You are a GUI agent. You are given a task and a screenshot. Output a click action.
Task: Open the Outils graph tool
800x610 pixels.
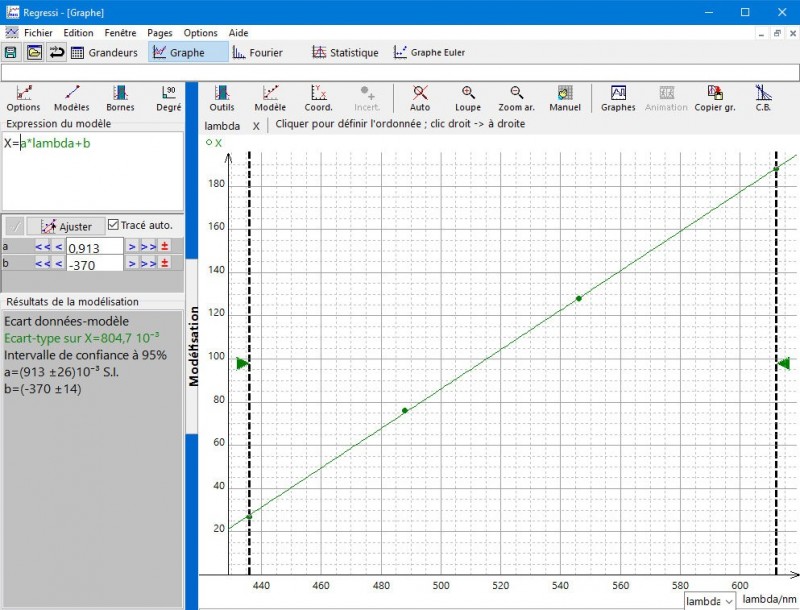tap(222, 98)
